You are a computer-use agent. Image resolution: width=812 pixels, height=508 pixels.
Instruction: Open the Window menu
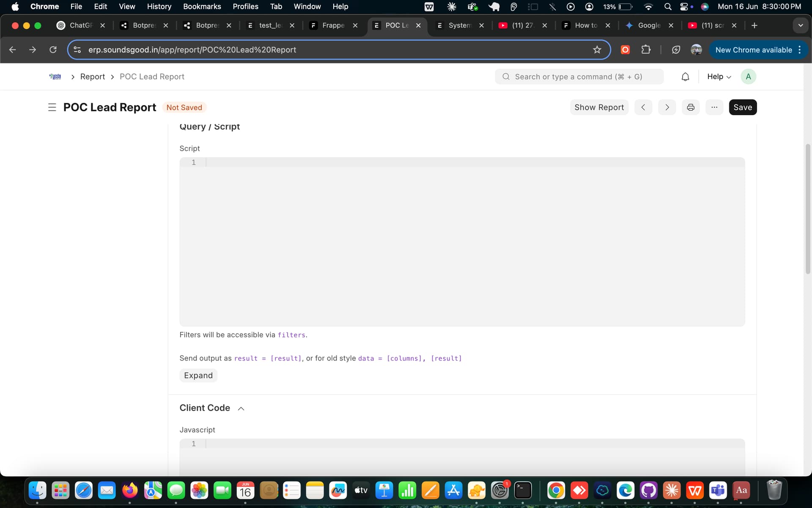(307, 7)
